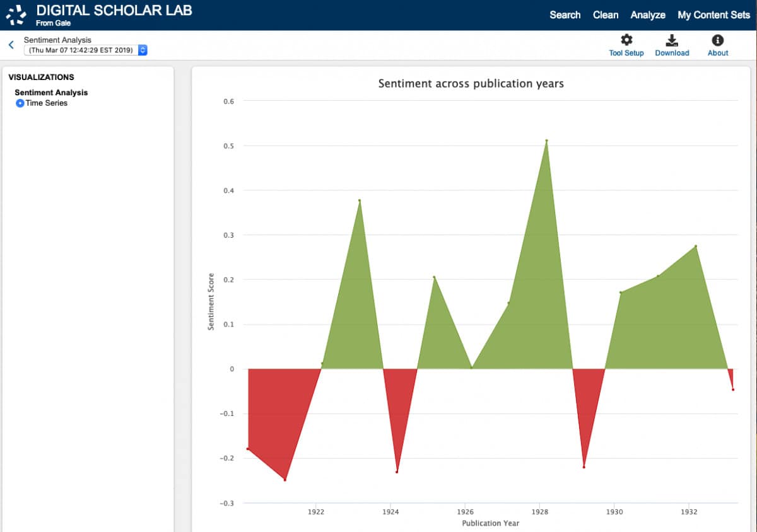757x532 pixels.
Task: Click the circular info icon above About
Action: 717,39
